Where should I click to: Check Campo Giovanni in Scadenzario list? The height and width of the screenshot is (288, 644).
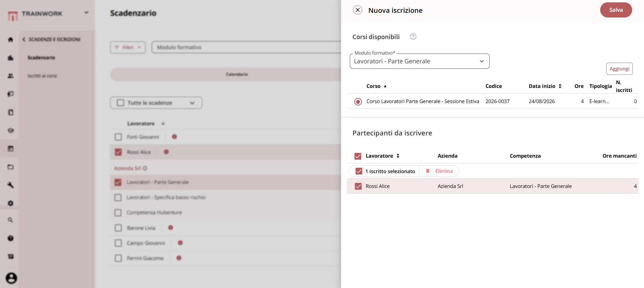tap(118, 243)
